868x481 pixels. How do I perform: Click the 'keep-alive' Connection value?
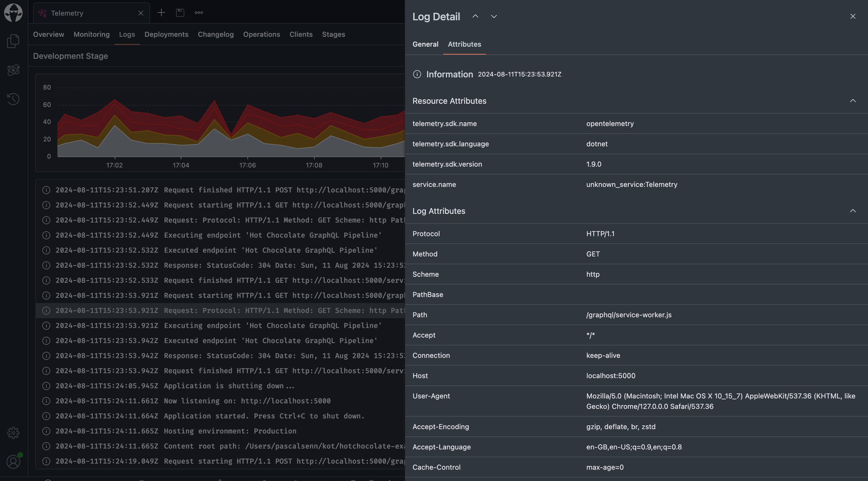pyautogui.click(x=603, y=356)
